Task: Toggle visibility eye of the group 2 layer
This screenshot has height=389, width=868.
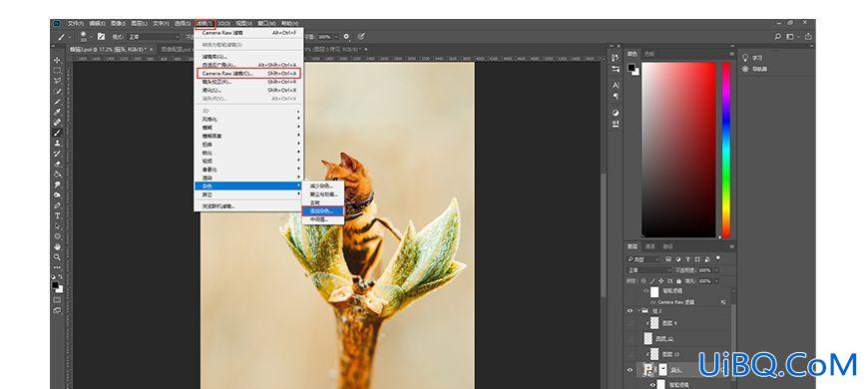Action: 630,311
